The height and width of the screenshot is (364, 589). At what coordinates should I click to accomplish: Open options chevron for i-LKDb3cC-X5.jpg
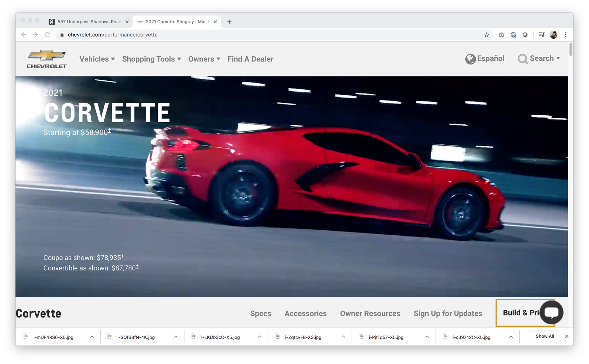pos(260,337)
